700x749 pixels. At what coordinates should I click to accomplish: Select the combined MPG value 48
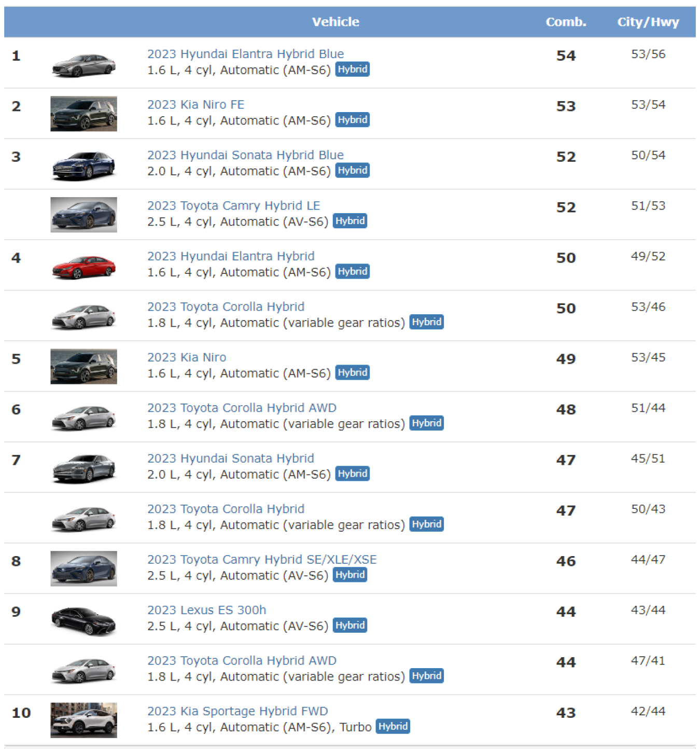pyautogui.click(x=566, y=410)
